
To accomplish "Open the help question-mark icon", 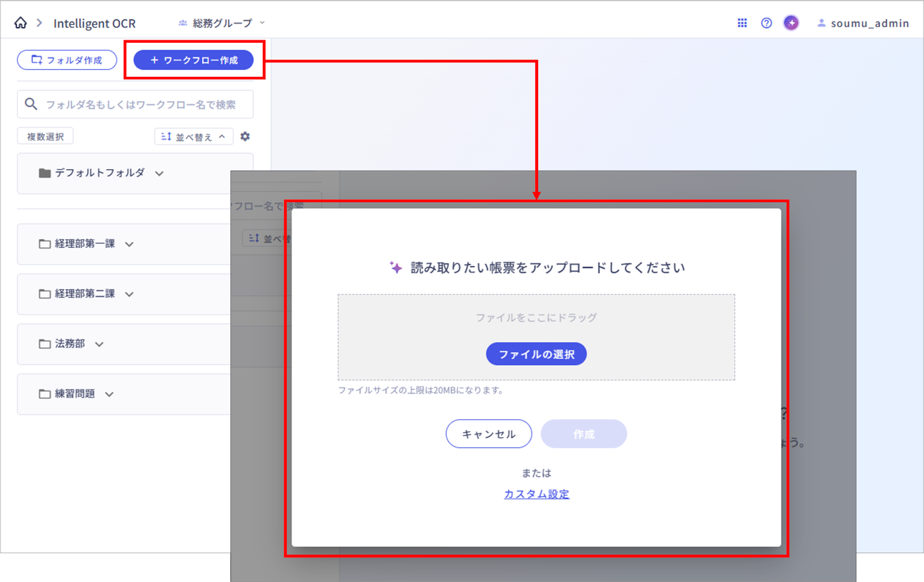I will point(766,23).
